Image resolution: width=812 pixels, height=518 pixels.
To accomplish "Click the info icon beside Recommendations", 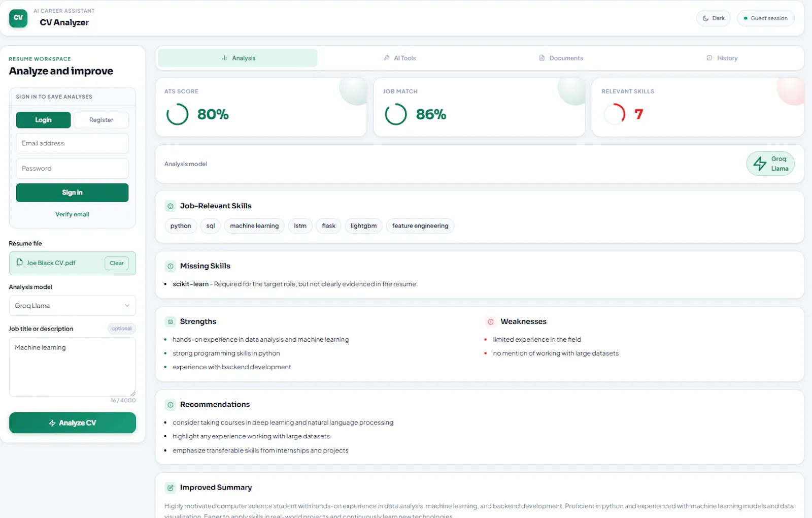I will pyautogui.click(x=171, y=405).
